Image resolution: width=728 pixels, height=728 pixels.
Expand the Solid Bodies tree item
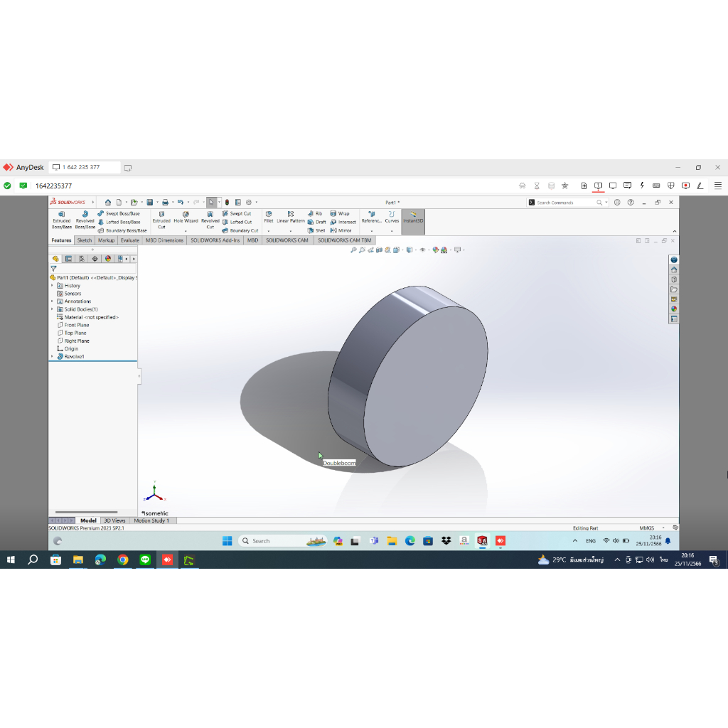point(50,309)
